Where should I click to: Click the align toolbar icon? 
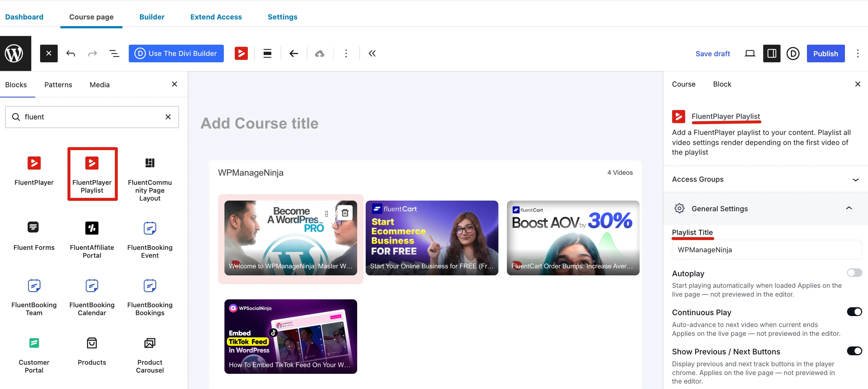[x=268, y=53]
